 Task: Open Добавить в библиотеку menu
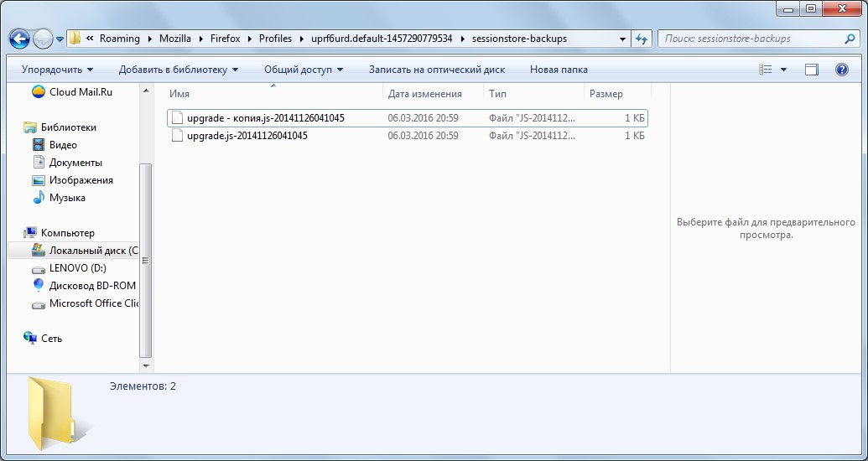point(179,70)
